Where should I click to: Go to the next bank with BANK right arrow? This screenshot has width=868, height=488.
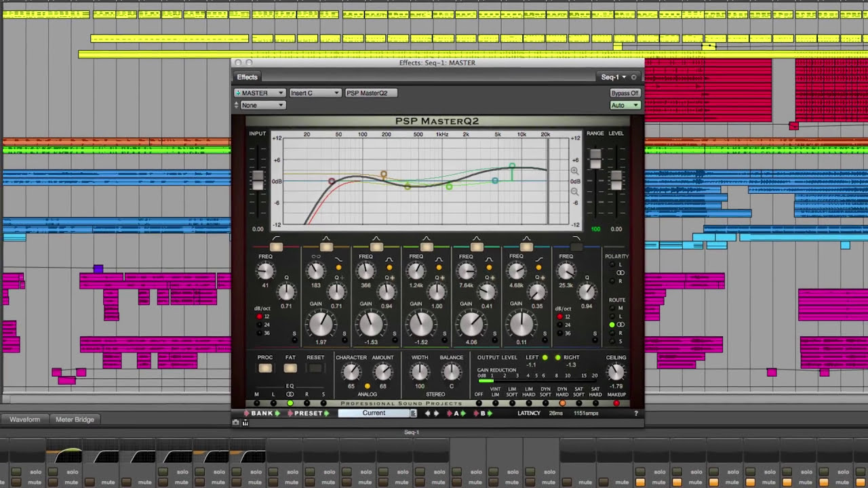[x=277, y=413]
